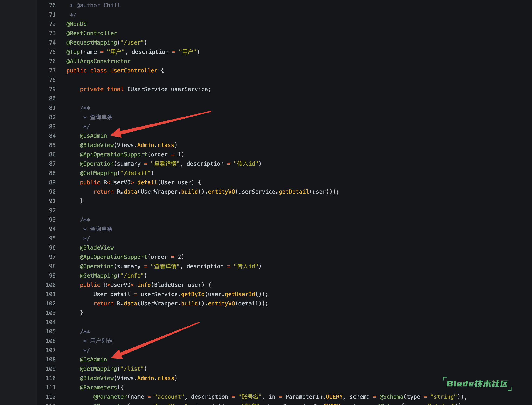Image resolution: width=532 pixels, height=405 pixels.
Task: Click the "/list" GetMapping path
Action: pos(132,369)
